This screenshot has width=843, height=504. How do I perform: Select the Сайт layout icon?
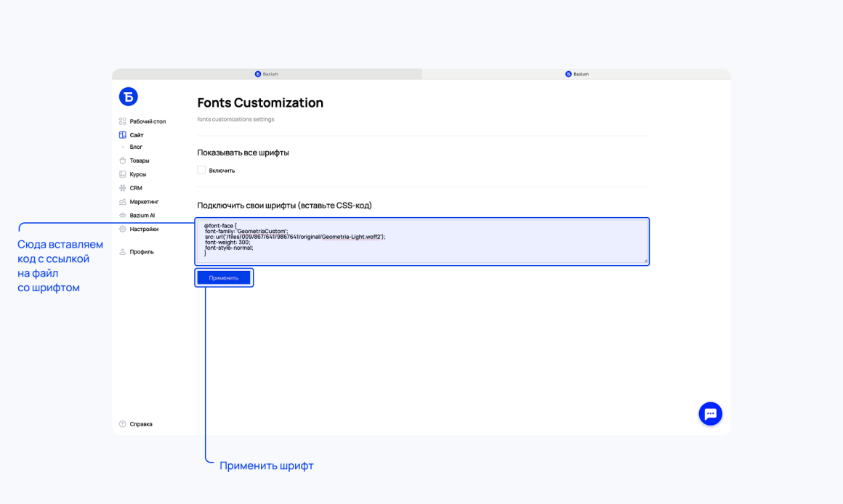coord(123,135)
